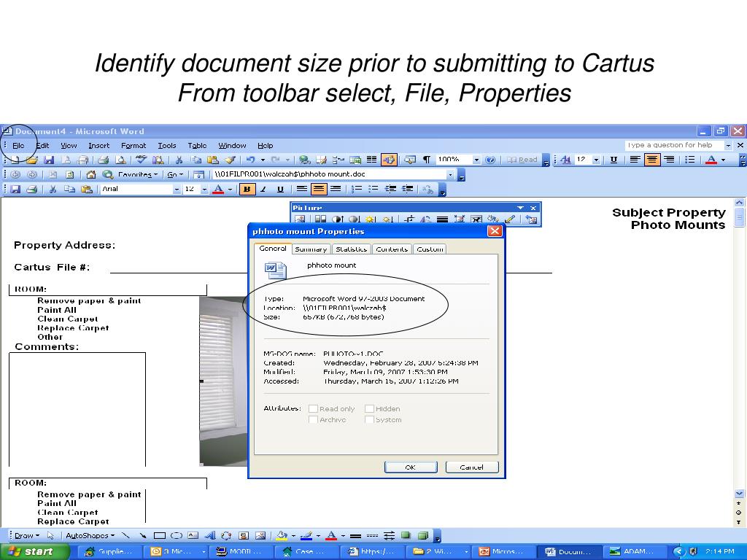The height and width of the screenshot is (560, 747).
Task: Open the File menu
Action: (x=18, y=146)
